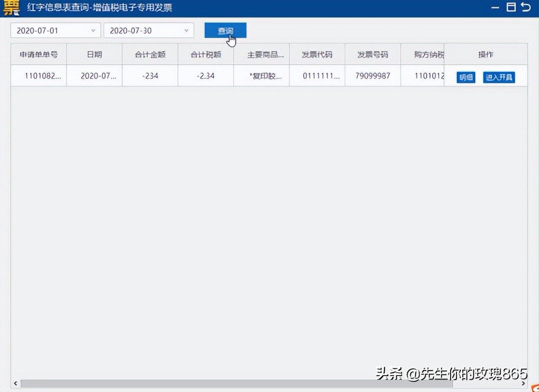Image resolution: width=539 pixels, height=392 pixels.
Task: Click the application number 1101082 cell
Action: [38, 76]
